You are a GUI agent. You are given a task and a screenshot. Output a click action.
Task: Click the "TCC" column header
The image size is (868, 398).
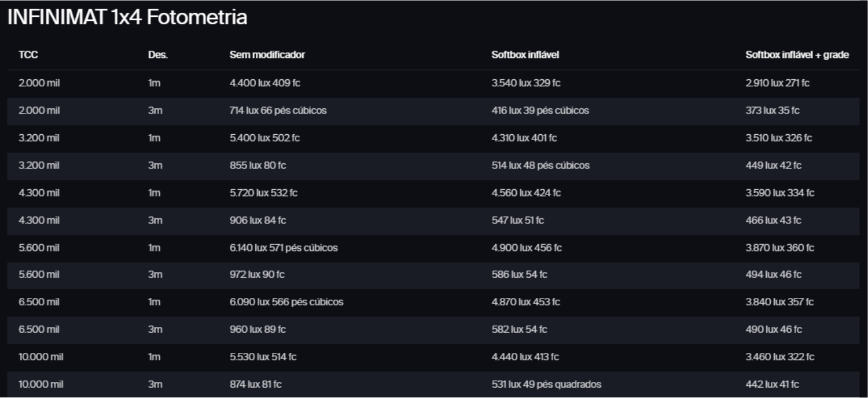click(28, 55)
